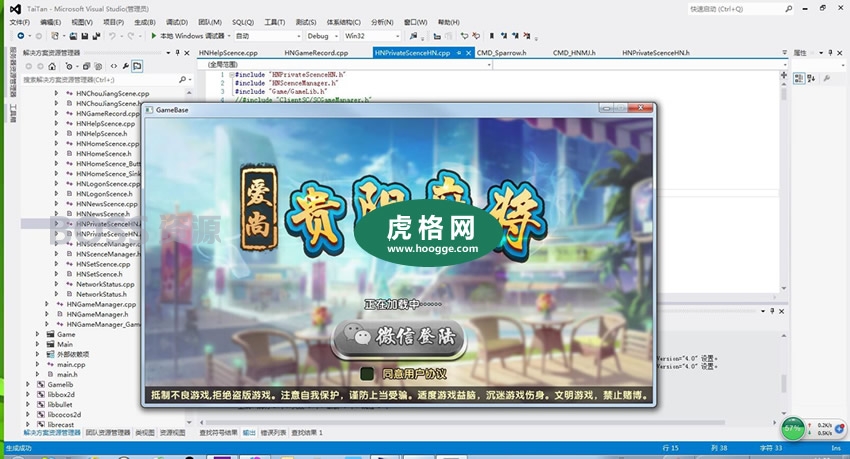
Task: Open the 窗口(W) menu
Action: coord(416,22)
